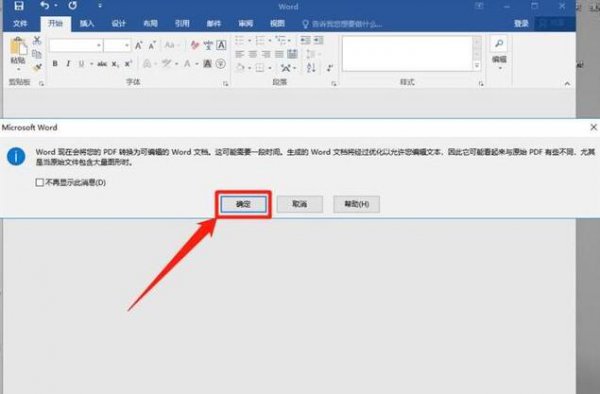The width and height of the screenshot is (600, 394).
Task: Open the font name combo box
Action: pyautogui.click(x=76, y=46)
